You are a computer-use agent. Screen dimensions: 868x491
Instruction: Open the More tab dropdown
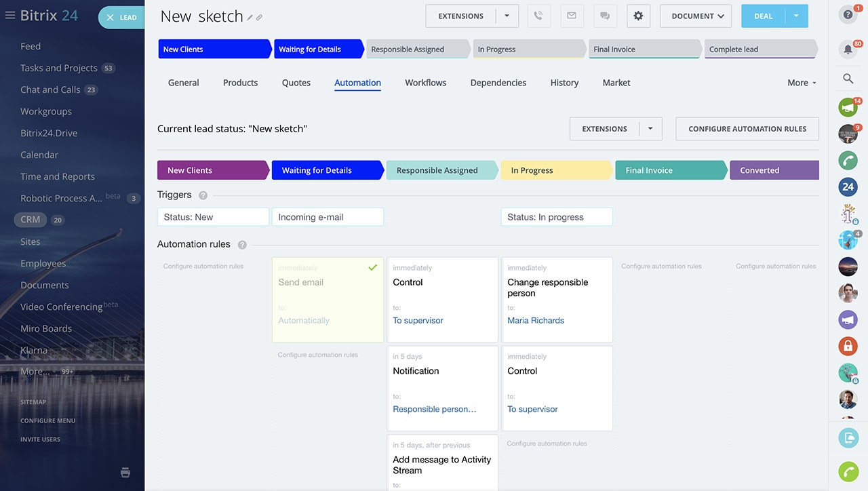coord(801,82)
